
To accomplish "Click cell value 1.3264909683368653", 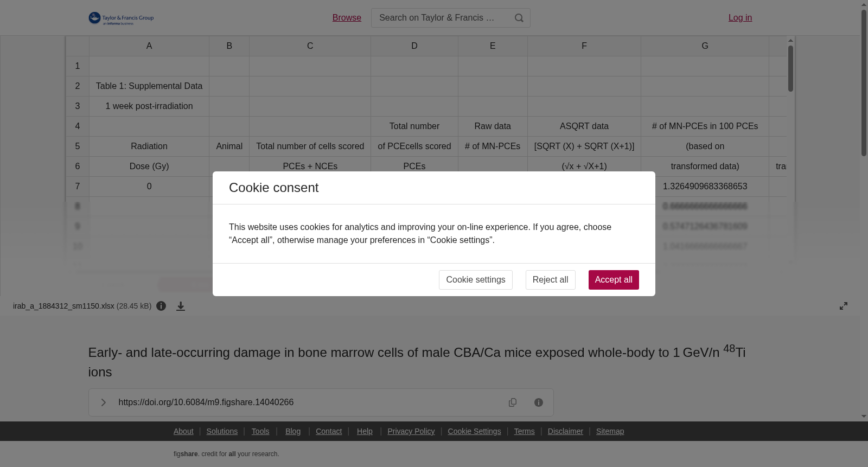I will pos(705,187).
